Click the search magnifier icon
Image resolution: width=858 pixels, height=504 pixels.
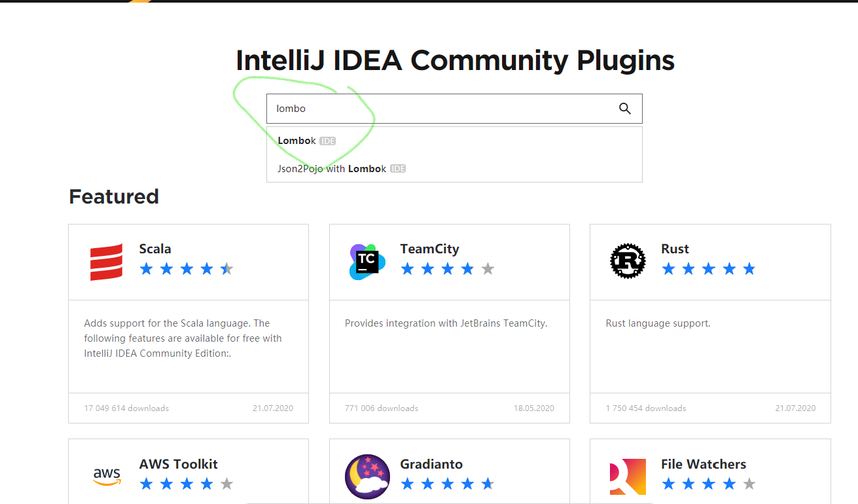point(624,109)
